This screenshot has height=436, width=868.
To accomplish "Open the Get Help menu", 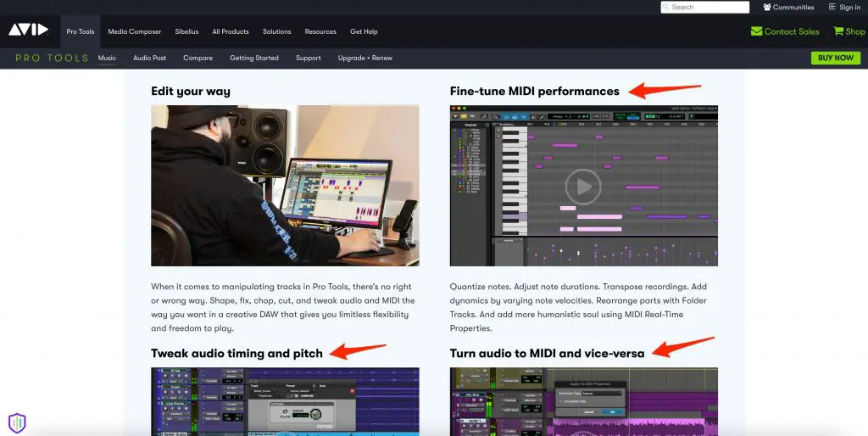I will tap(364, 31).
